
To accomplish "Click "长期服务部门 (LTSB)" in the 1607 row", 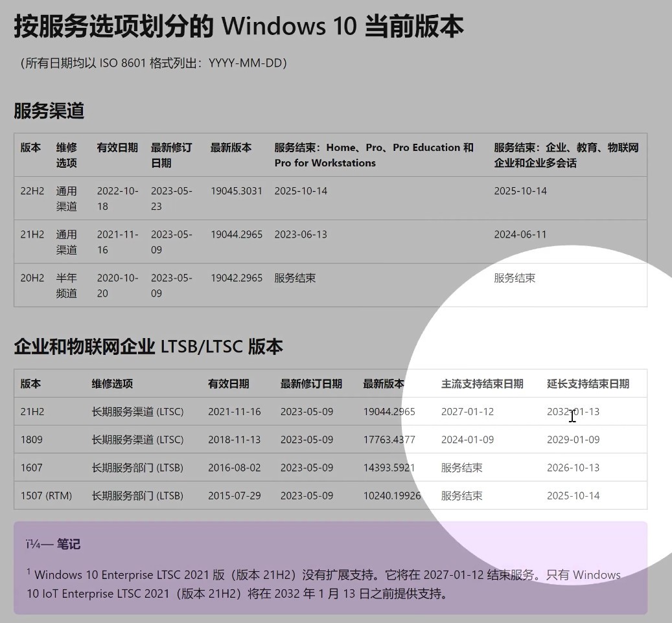I will point(137,468).
